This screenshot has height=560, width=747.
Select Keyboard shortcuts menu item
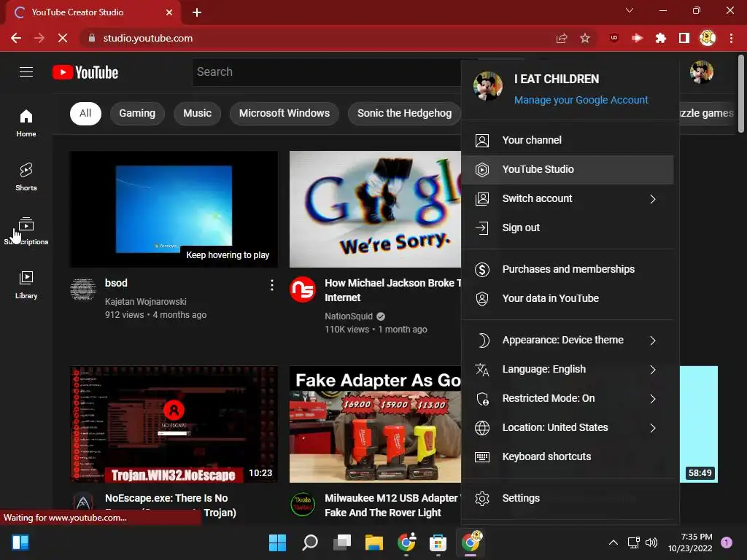coord(568,457)
